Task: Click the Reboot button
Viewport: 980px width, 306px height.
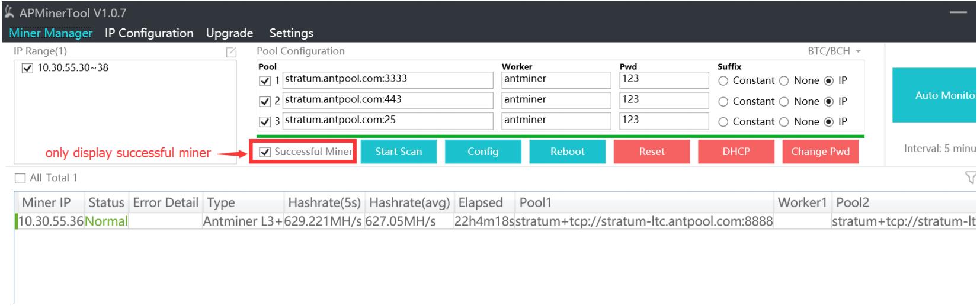Action: pos(568,152)
